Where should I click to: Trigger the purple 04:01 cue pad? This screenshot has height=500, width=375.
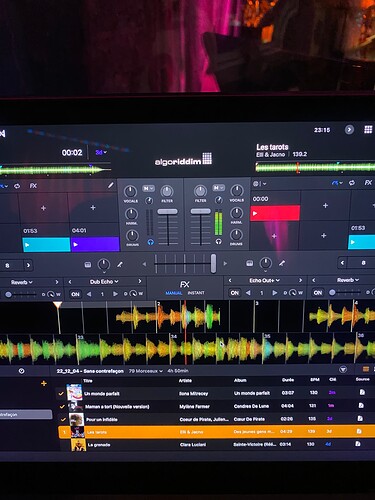click(95, 244)
